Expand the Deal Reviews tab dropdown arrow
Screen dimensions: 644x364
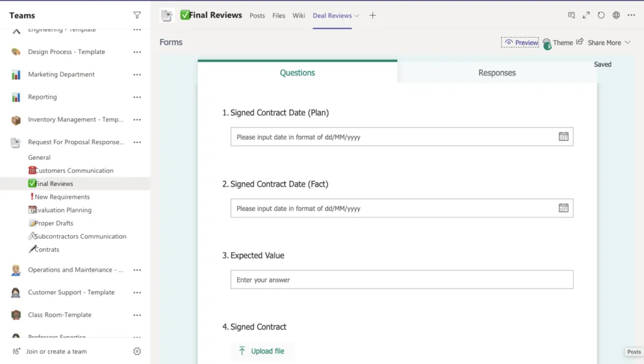coord(357,16)
